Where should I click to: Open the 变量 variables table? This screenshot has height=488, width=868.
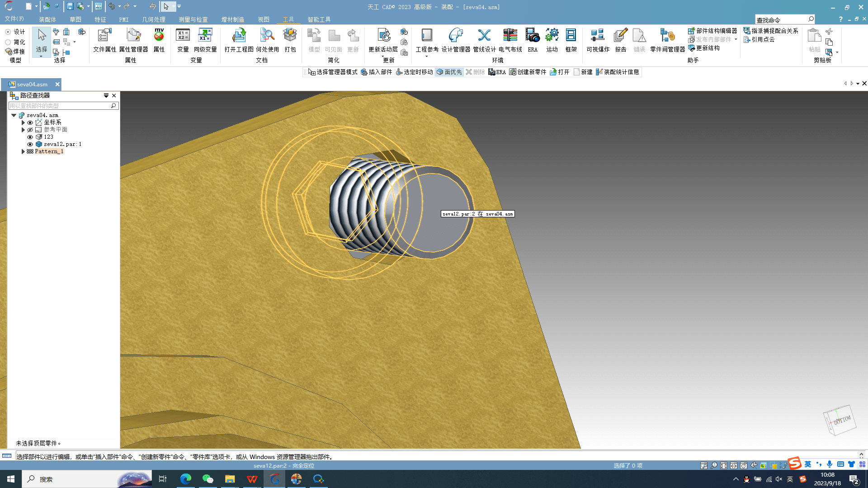point(183,40)
